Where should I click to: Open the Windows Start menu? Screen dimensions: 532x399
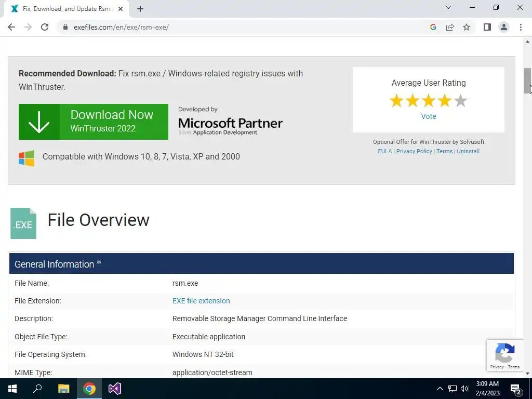point(12,389)
